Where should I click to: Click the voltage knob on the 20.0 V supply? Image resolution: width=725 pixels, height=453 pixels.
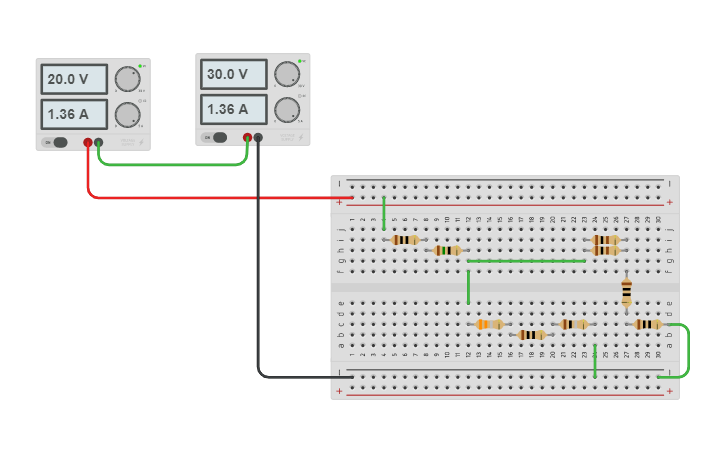click(x=126, y=79)
